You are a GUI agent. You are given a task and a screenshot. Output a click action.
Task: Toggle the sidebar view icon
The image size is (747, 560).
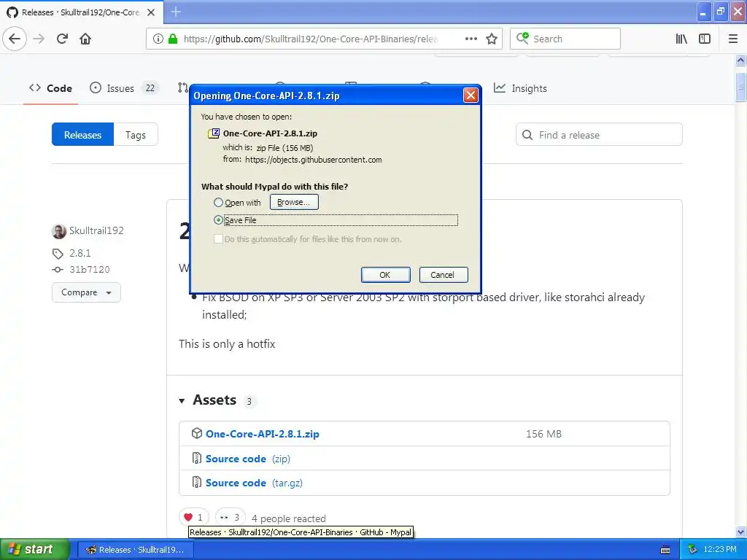[x=705, y=39]
